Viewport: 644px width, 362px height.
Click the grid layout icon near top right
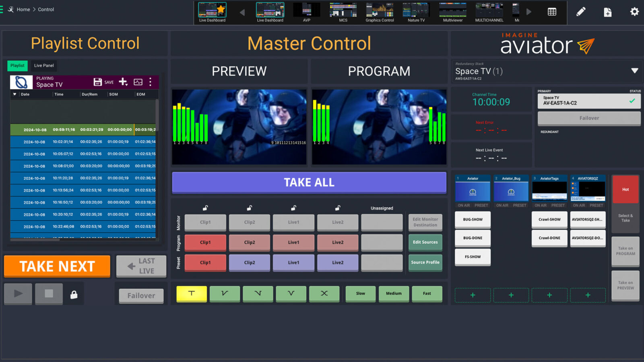pyautogui.click(x=551, y=12)
